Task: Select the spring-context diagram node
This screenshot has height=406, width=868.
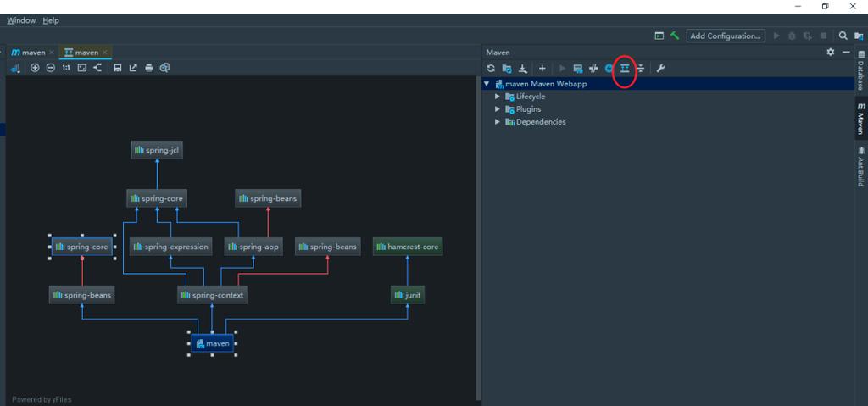Action: tap(212, 295)
